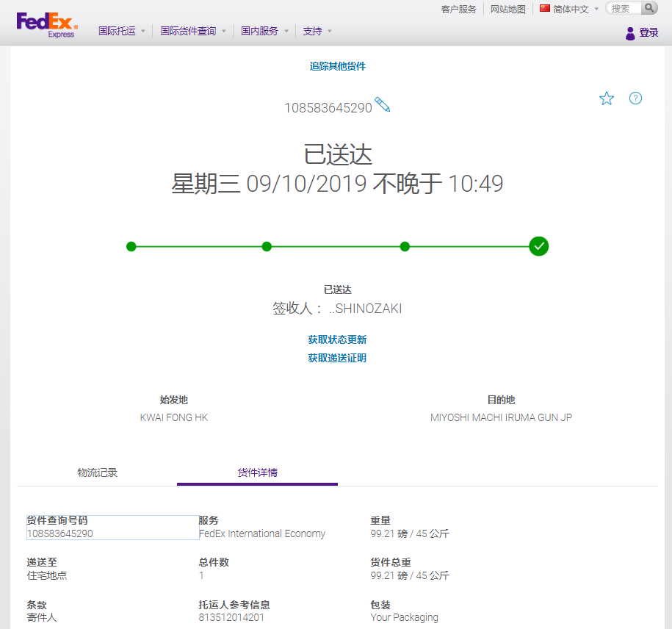Image resolution: width=672 pixels, height=629 pixels.
Task: Expand the 国际托运 menu
Action: [x=122, y=31]
